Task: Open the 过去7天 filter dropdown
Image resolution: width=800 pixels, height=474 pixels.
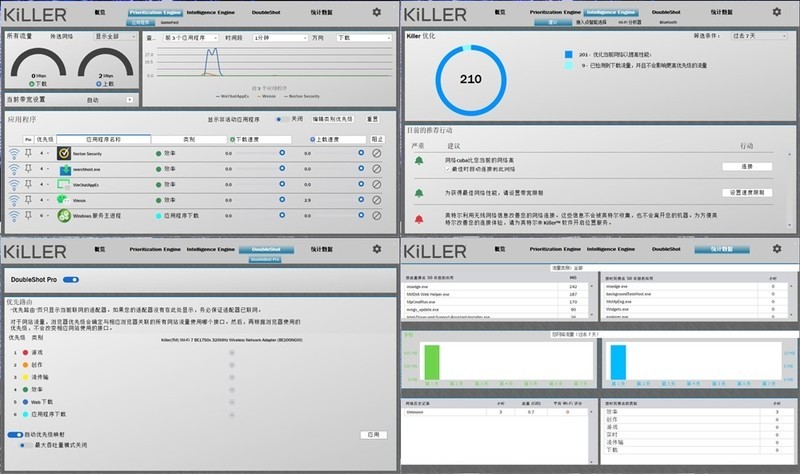Action: point(759,36)
